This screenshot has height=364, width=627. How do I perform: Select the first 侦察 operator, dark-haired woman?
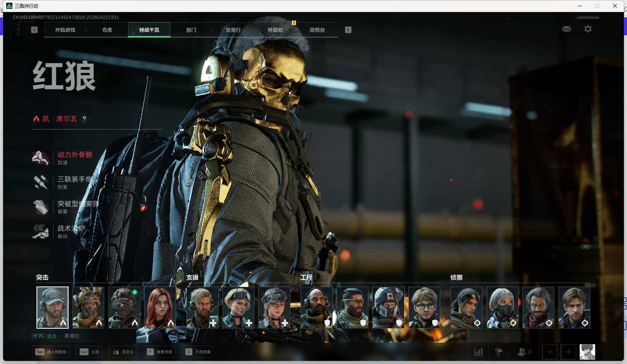[466, 307]
